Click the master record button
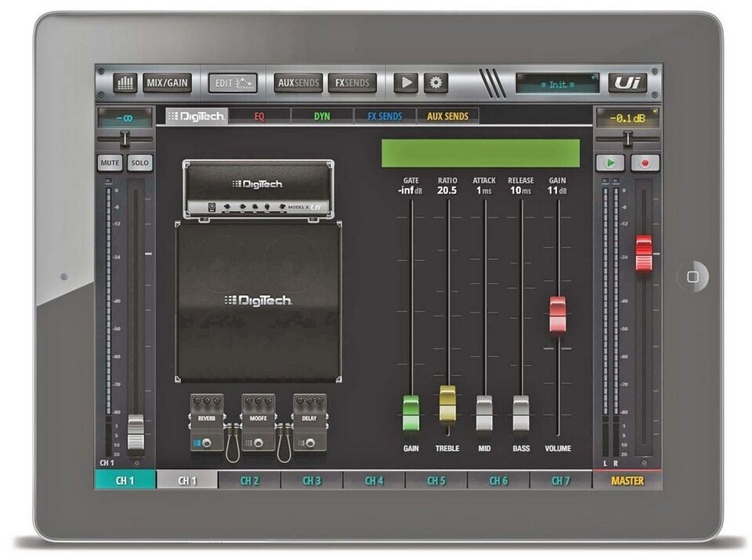The height and width of the screenshot is (560, 752). [645, 163]
